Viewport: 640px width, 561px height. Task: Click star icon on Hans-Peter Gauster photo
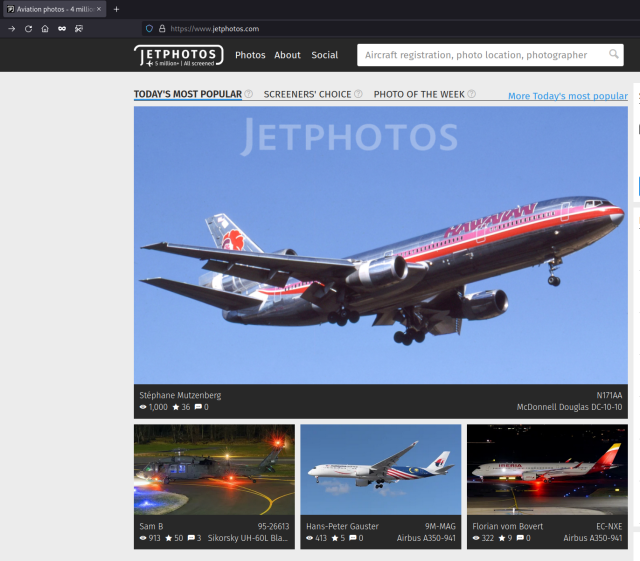pyautogui.click(x=335, y=538)
